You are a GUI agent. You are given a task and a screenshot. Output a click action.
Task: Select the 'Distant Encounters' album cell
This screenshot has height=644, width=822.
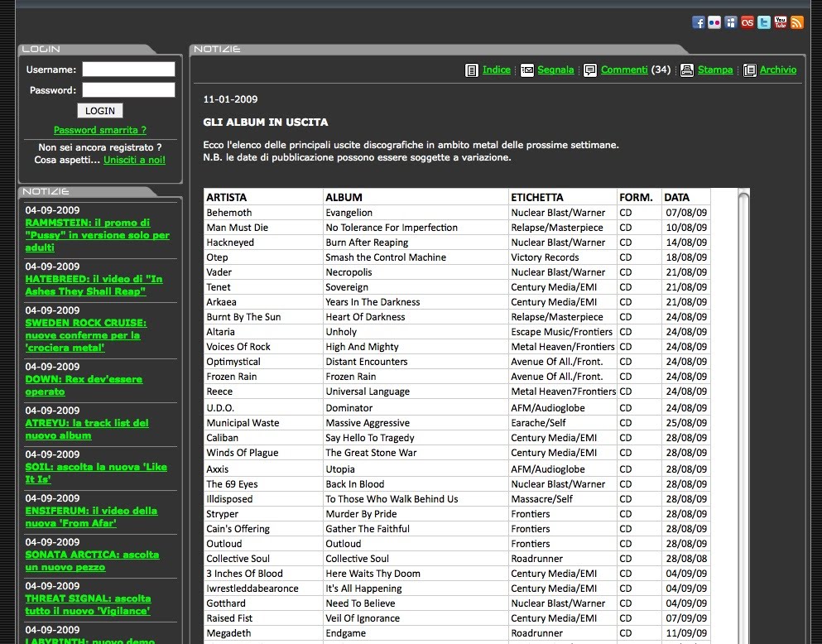coord(416,362)
